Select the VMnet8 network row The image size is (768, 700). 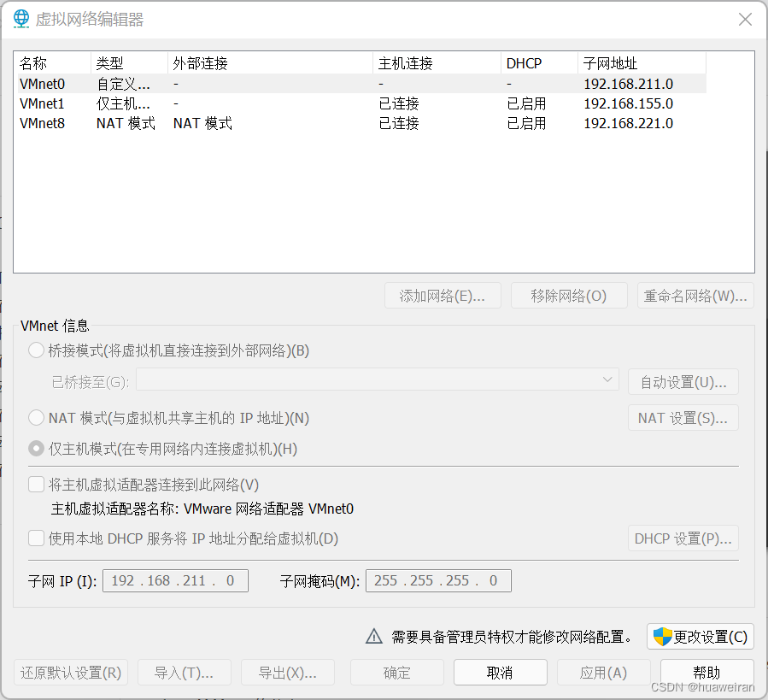click(x=362, y=123)
